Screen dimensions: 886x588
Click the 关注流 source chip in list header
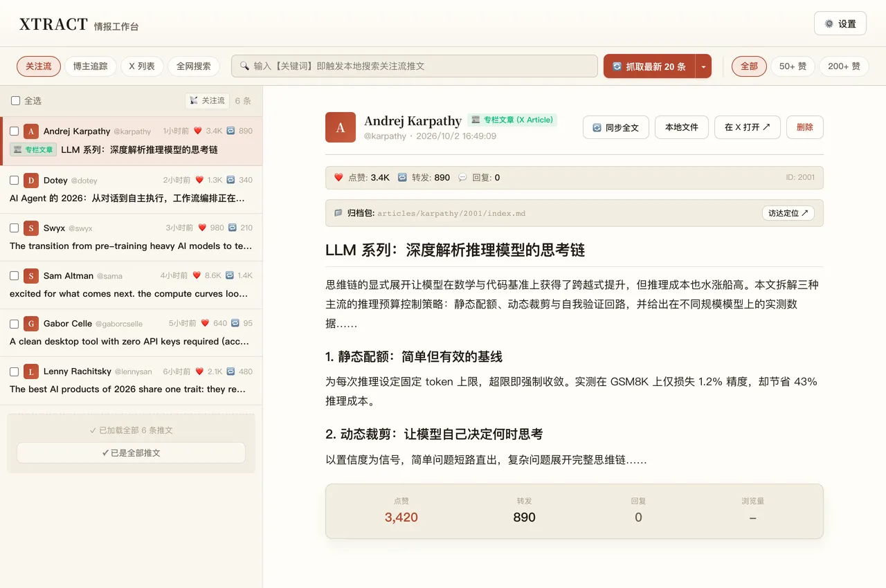pyautogui.click(x=207, y=101)
